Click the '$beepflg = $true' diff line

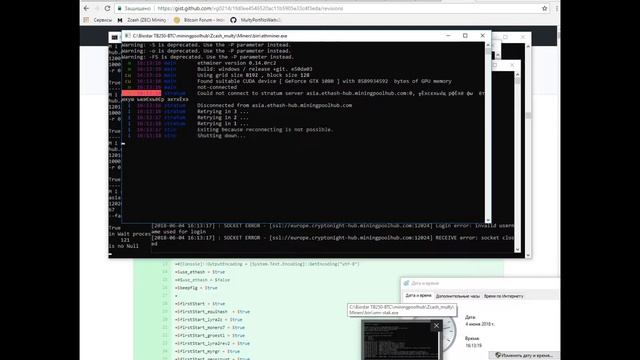pos(196,288)
